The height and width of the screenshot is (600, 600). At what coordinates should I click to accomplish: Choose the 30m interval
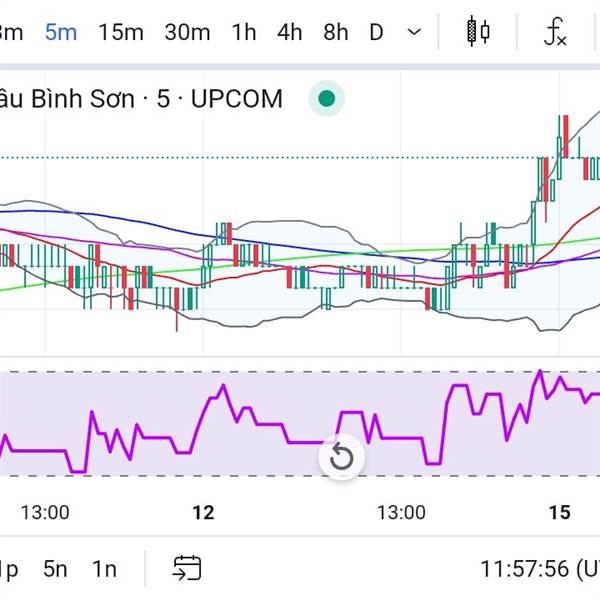[187, 32]
